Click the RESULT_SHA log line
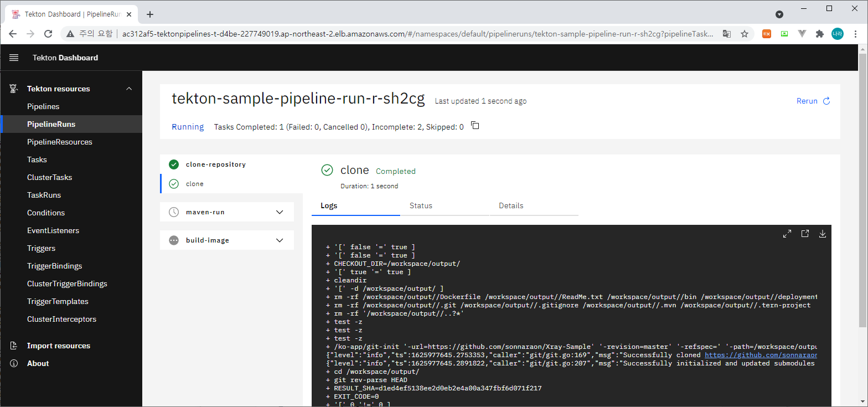This screenshot has height=407, width=868. (x=435, y=388)
